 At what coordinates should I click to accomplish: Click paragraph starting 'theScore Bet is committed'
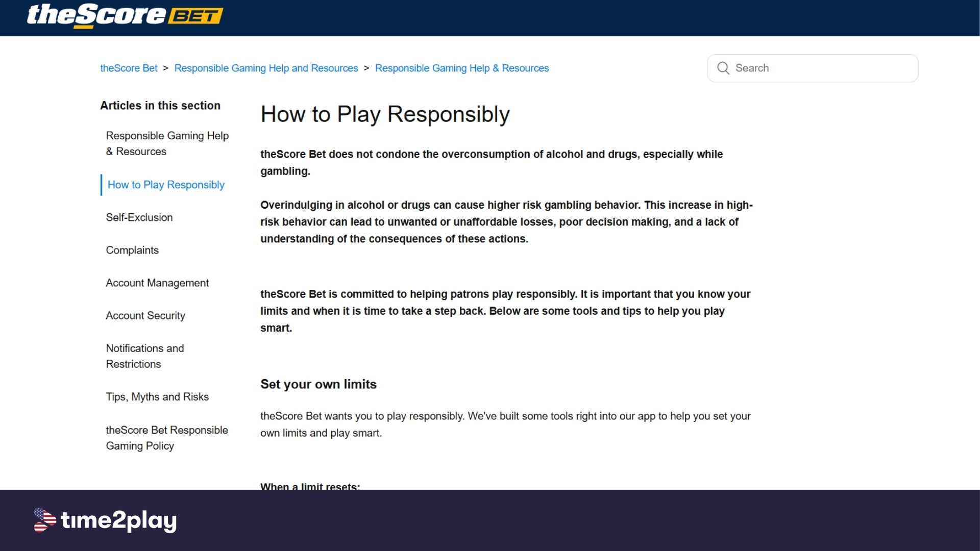505,311
